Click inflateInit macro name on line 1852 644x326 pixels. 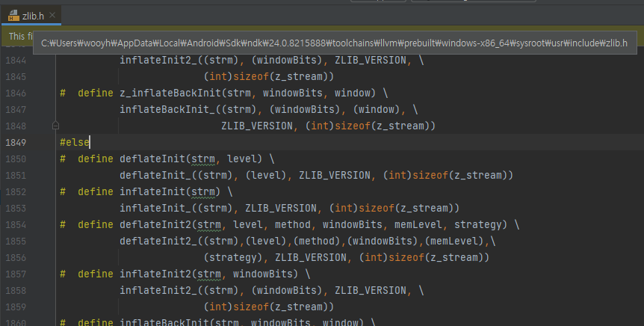tap(153, 191)
